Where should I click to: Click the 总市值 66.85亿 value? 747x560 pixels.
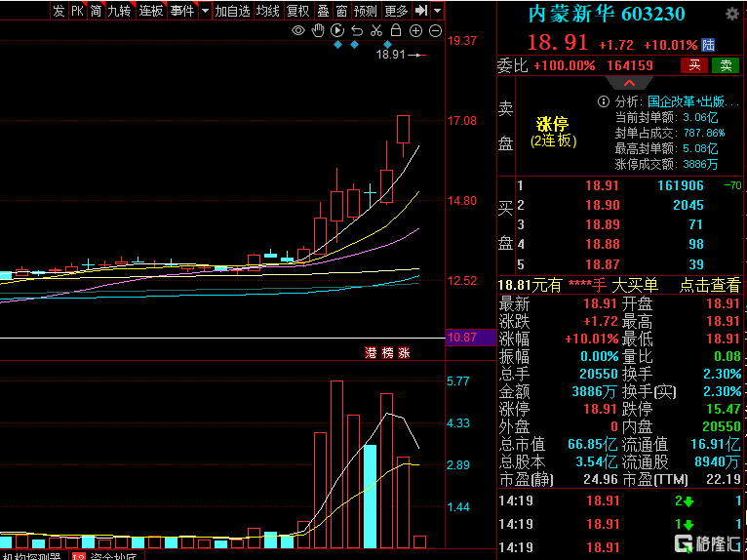tap(592, 444)
